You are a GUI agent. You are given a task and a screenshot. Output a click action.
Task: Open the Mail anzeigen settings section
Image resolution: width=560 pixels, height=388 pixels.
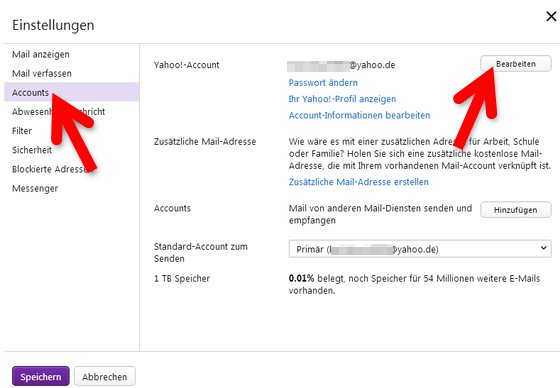pos(41,54)
